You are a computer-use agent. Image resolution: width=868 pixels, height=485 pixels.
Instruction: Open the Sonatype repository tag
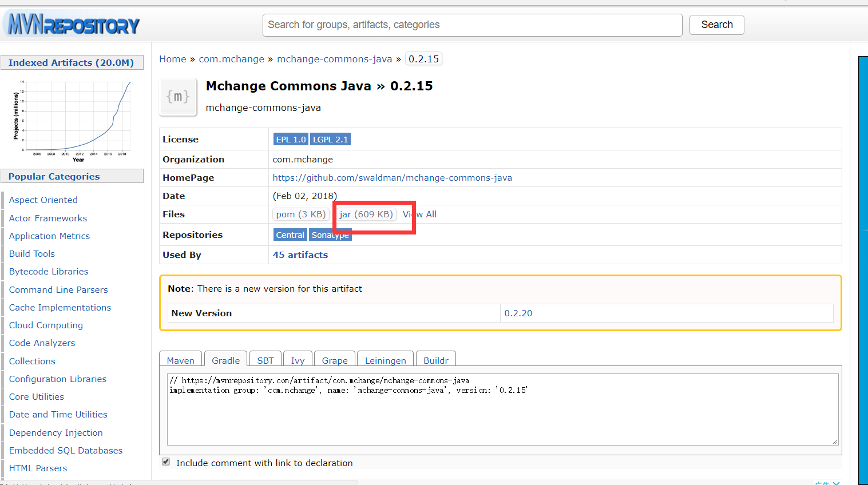pyautogui.click(x=330, y=235)
